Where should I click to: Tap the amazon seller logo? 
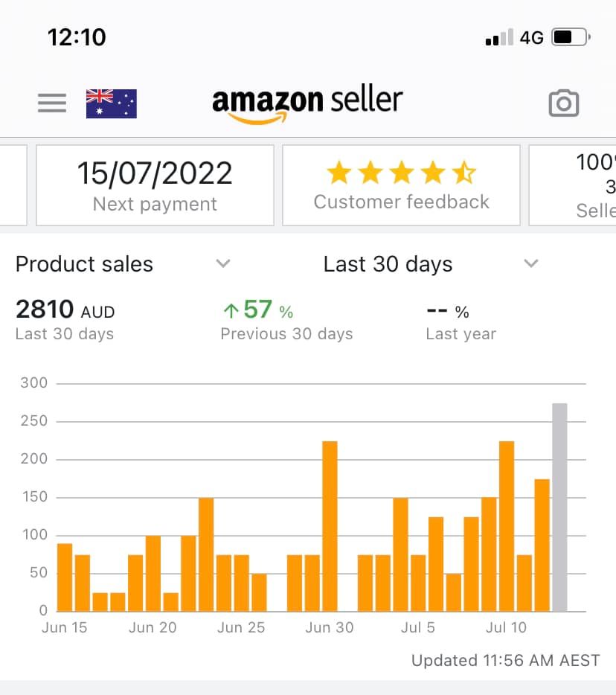click(307, 103)
